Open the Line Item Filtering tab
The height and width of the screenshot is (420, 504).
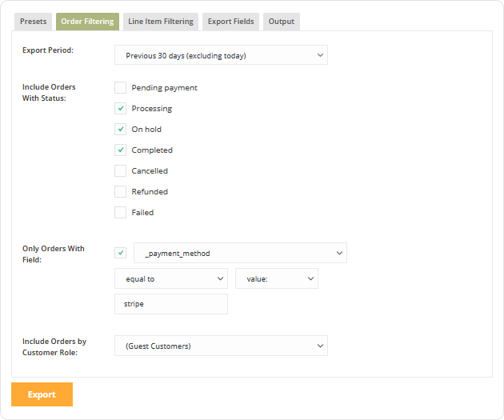161,22
